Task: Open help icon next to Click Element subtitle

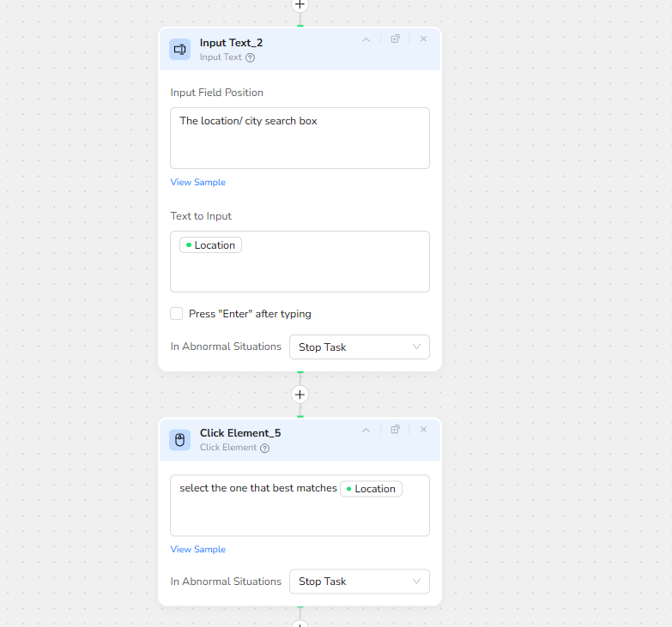Action: tap(264, 448)
